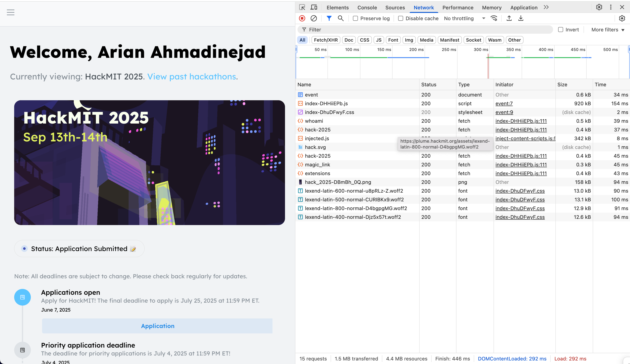The image size is (630, 364).
Task: Toggle the network filter funnel icon
Action: (x=329, y=18)
